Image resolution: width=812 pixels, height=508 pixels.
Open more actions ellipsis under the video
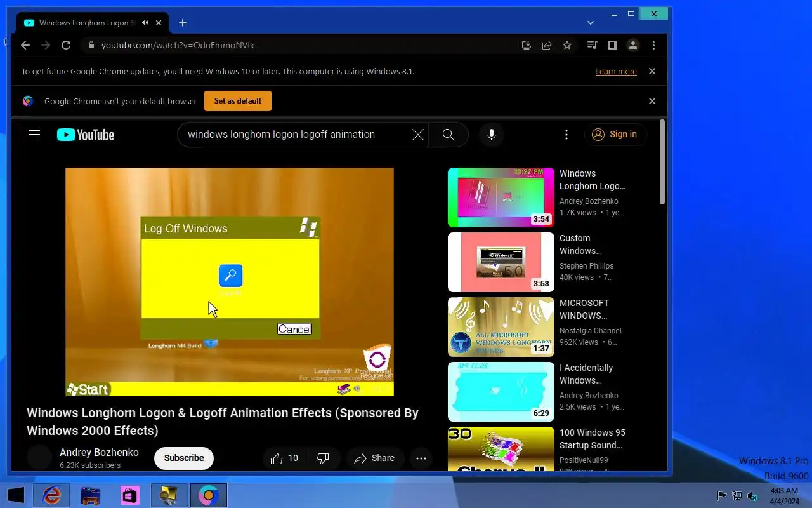pos(421,458)
